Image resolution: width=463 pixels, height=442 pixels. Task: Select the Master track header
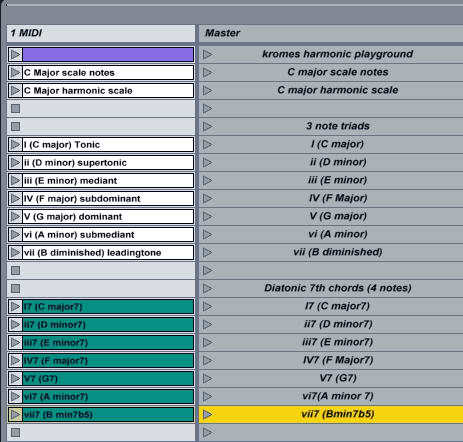[x=331, y=33]
